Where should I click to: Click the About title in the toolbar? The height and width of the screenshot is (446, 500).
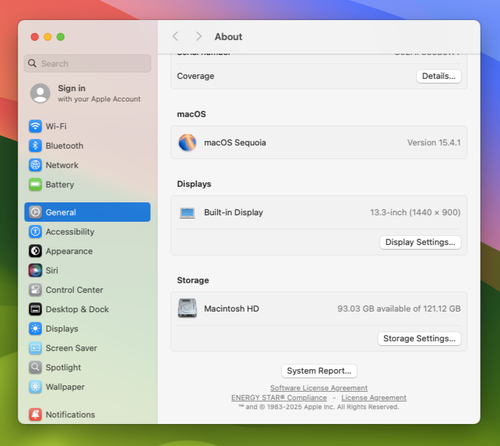(x=228, y=37)
